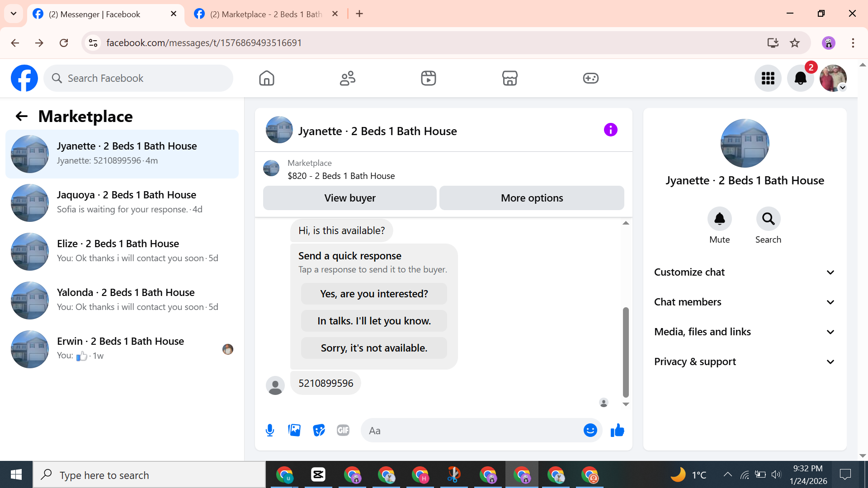The width and height of the screenshot is (868, 488).
Task: Send a thumbs-up like
Action: click(617, 430)
